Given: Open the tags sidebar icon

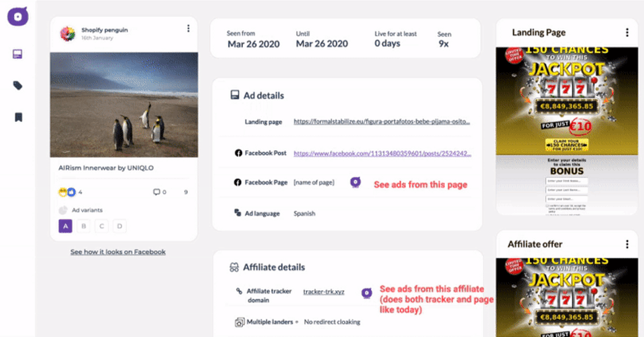Looking at the screenshot, I should pos(17,86).
